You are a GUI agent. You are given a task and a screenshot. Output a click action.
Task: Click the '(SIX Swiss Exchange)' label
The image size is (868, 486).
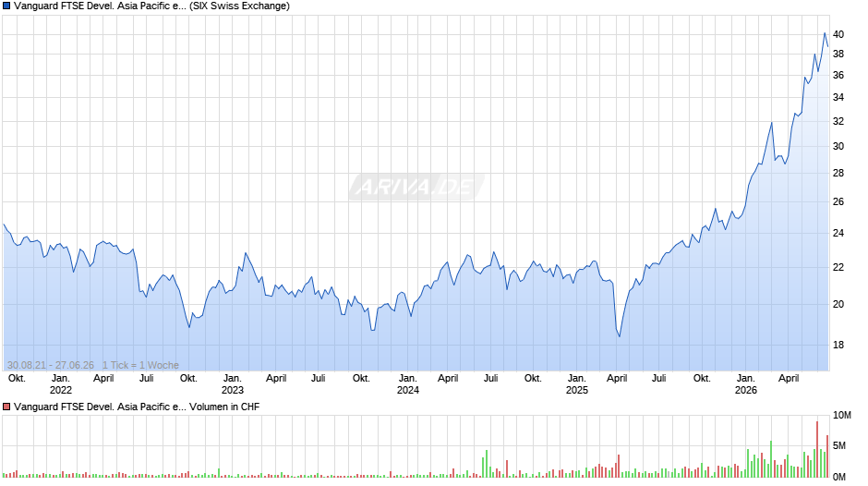(x=239, y=6)
